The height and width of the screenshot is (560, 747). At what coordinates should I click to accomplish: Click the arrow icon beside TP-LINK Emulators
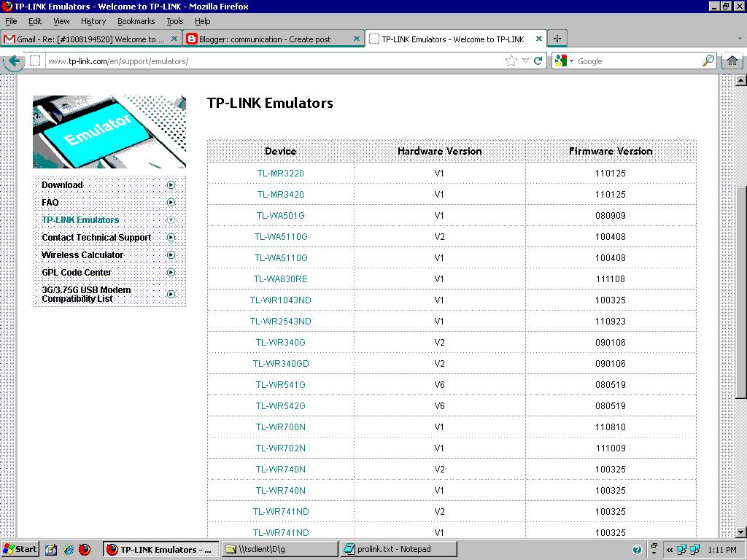pyautogui.click(x=171, y=220)
